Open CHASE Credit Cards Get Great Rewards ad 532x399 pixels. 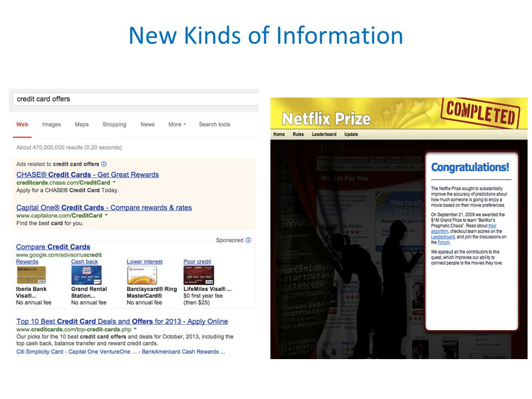point(88,175)
